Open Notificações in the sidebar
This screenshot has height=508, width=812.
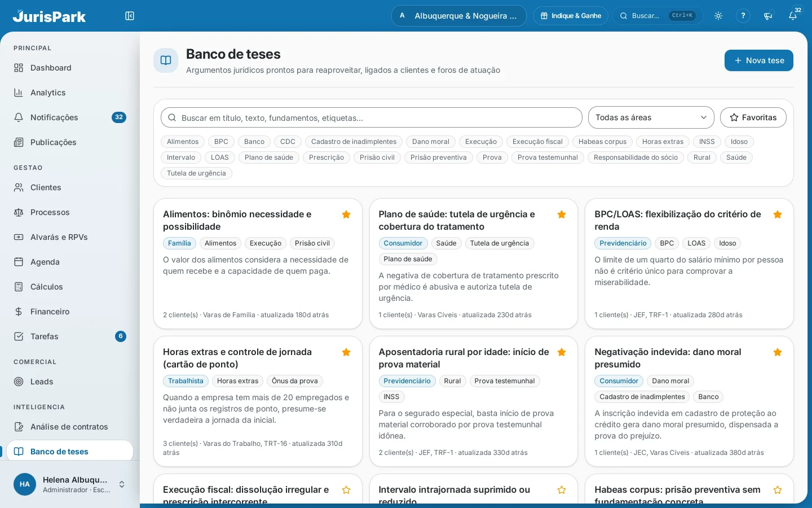pyautogui.click(x=70, y=117)
